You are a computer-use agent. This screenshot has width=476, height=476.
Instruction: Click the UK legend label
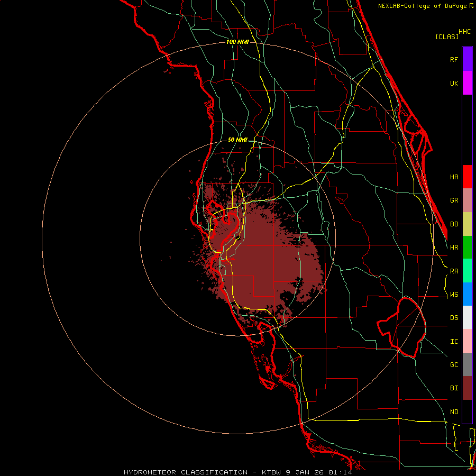point(454,83)
